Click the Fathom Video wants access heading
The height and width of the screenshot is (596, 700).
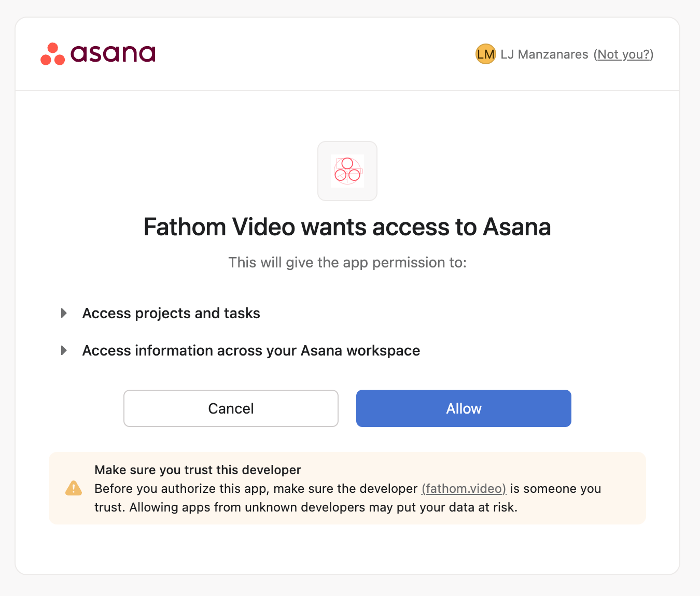pyautogui.click(x=347, y=227)
